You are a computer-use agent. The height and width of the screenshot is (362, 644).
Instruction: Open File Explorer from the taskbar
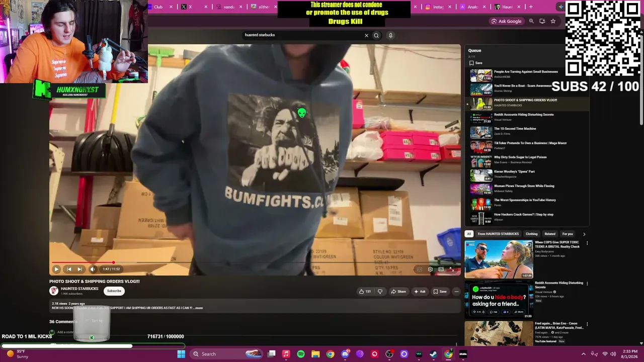(x=315, y=354)
